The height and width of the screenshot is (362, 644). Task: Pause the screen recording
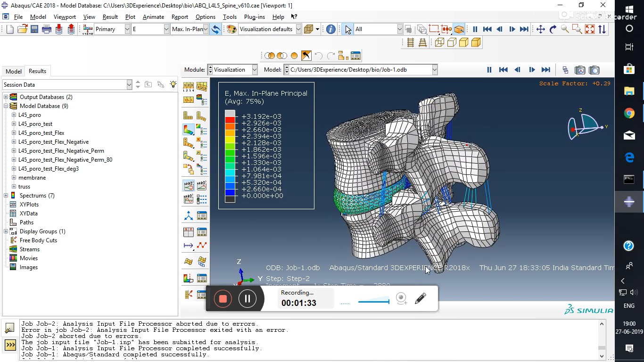coord(247,298)
